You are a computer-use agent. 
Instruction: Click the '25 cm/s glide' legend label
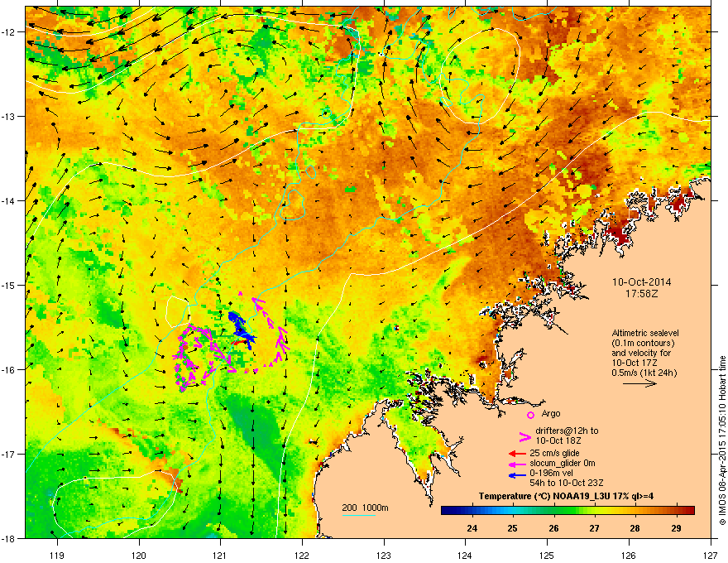tap(554, 453)
